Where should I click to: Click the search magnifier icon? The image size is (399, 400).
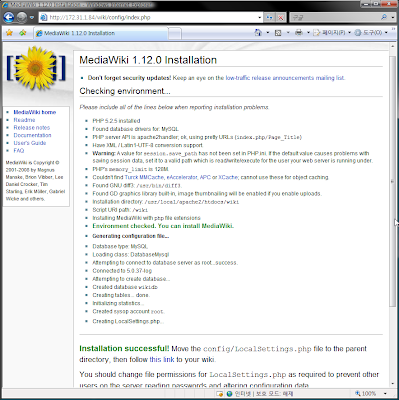[384, 17]
